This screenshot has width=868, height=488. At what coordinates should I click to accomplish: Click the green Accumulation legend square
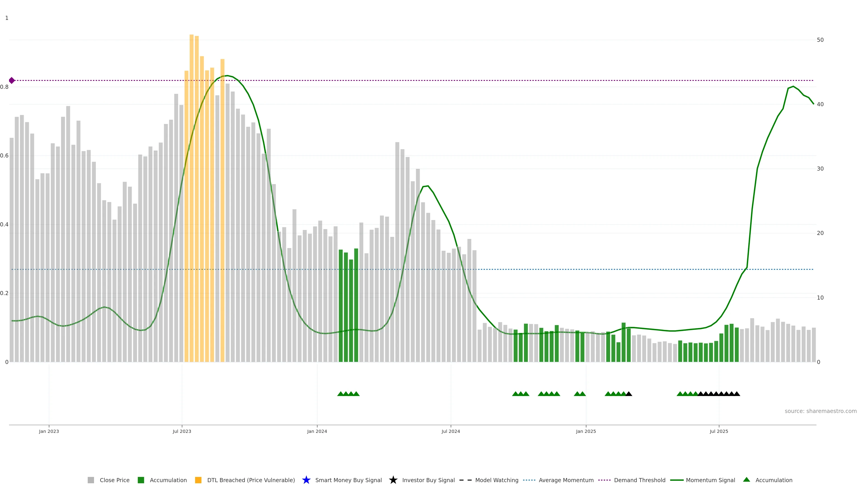click(x=141, y=480)
